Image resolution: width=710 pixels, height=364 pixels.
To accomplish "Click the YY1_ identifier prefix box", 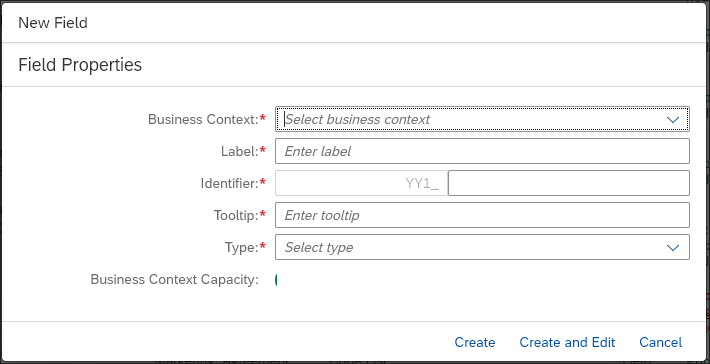I will point(361,183).
